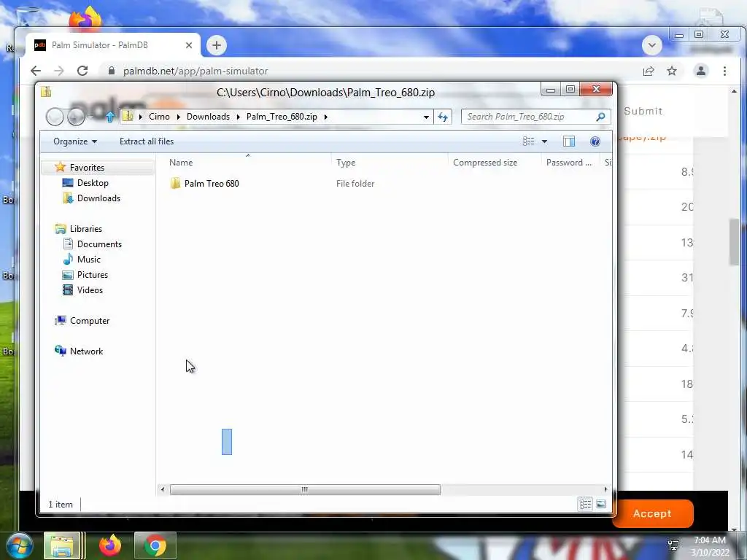The width and height of the screenshot is (747, 560).
Task: Click the Network icon in navigation pane
Action: click(61, 351)
